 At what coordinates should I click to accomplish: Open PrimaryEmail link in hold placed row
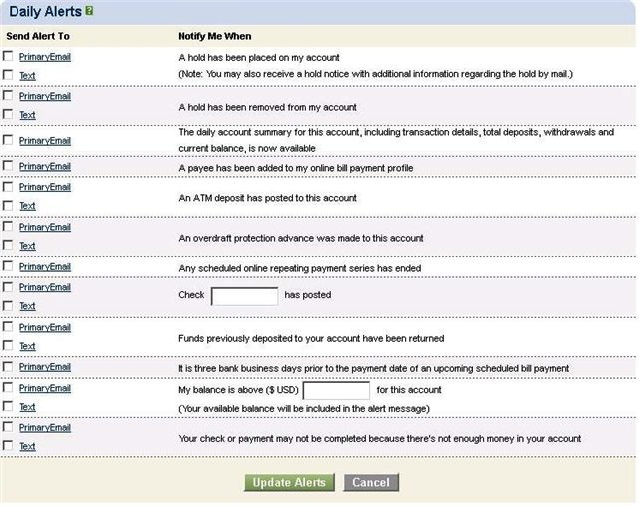45,57
